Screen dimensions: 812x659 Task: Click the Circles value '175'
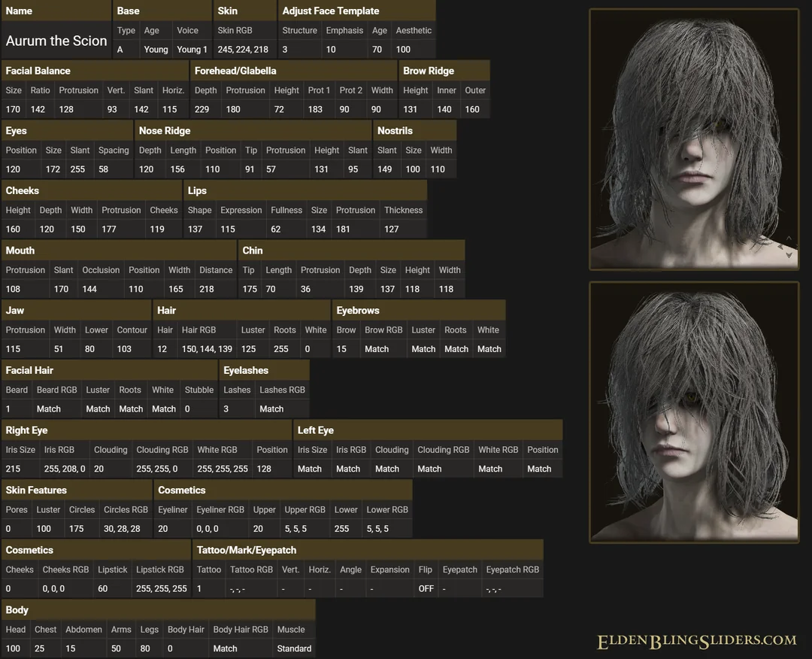click(76, 528)
